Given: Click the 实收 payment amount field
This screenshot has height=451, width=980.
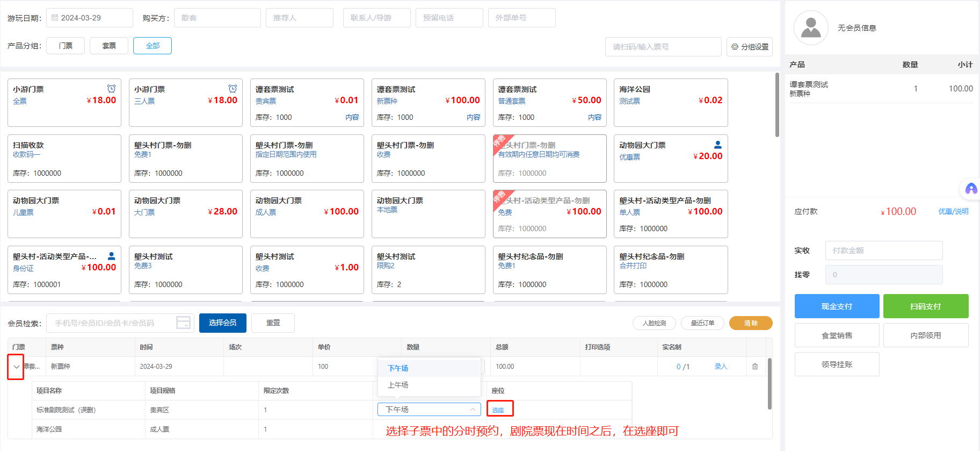Looking at the screenshot, I should [x=883, y=250].
